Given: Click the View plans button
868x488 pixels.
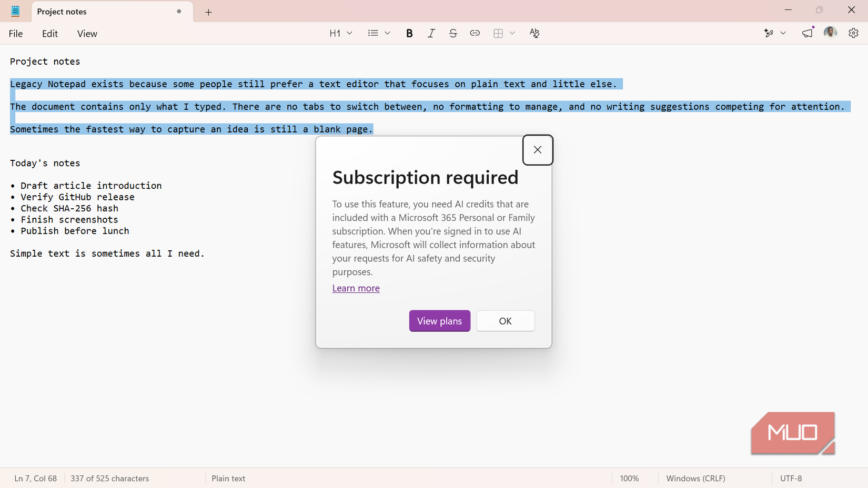Looking at the screenshot, I should tap(440, 321).
